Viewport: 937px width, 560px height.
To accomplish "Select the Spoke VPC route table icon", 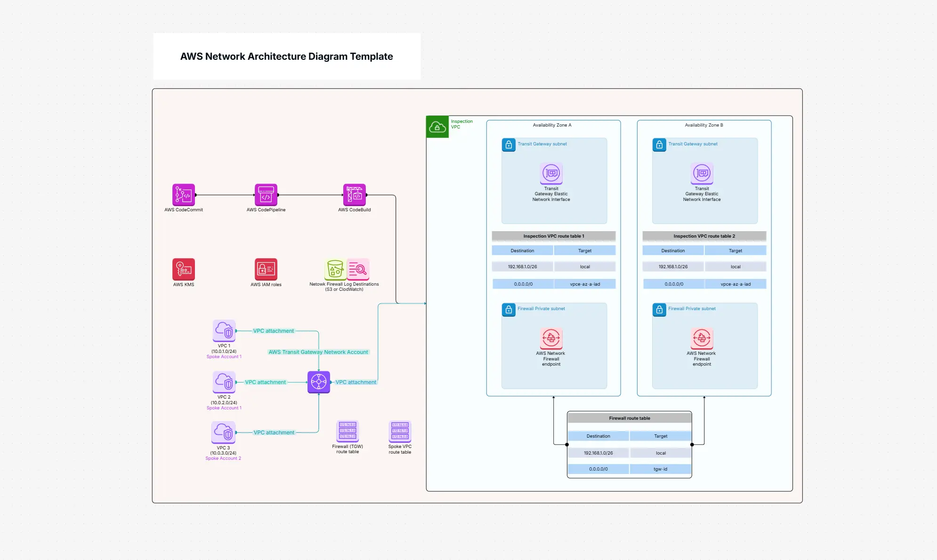I will pos(400,431).
